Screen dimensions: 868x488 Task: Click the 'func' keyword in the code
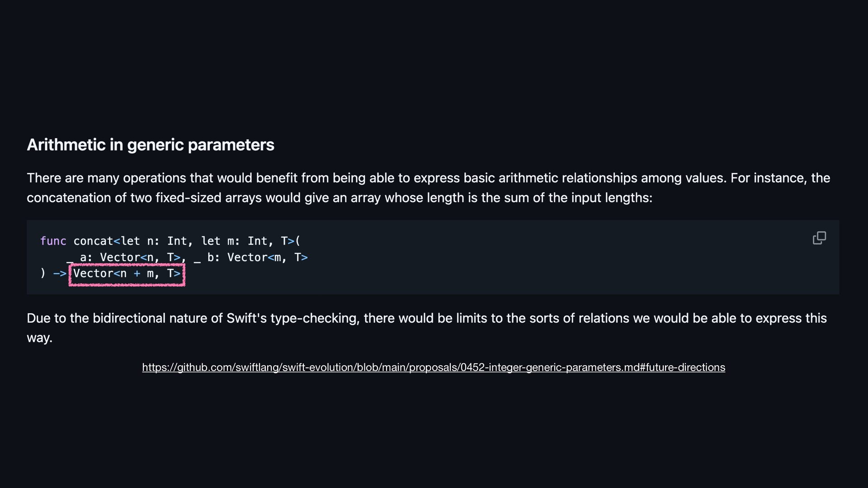click(53, 241)
